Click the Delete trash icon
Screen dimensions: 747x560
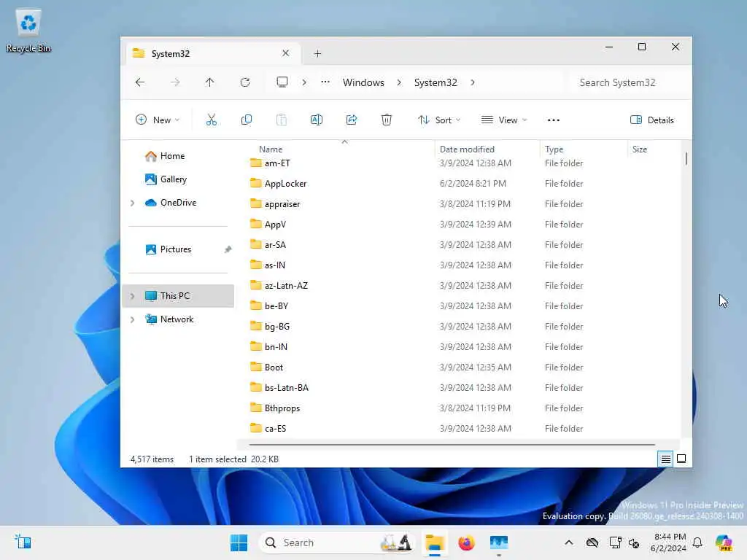coord(387,120)
